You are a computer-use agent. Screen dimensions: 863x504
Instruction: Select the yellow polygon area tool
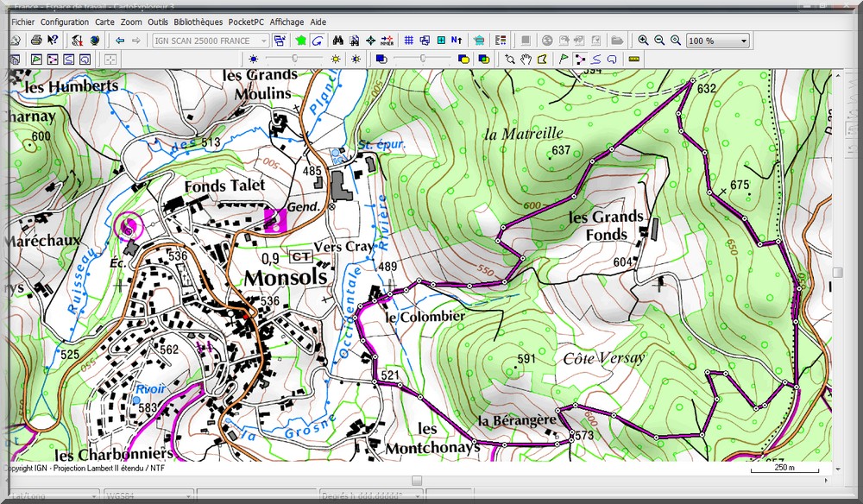click(x=542, y=59)
